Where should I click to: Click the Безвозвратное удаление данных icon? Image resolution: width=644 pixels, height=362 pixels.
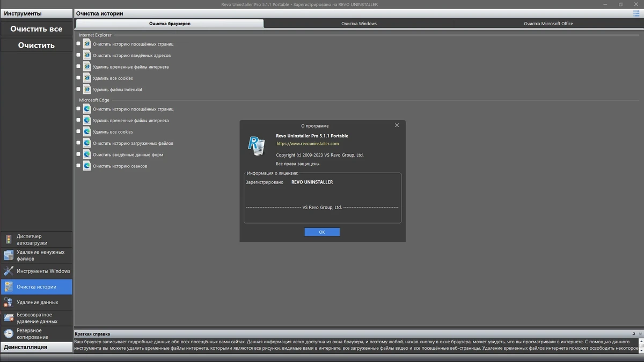9,317
